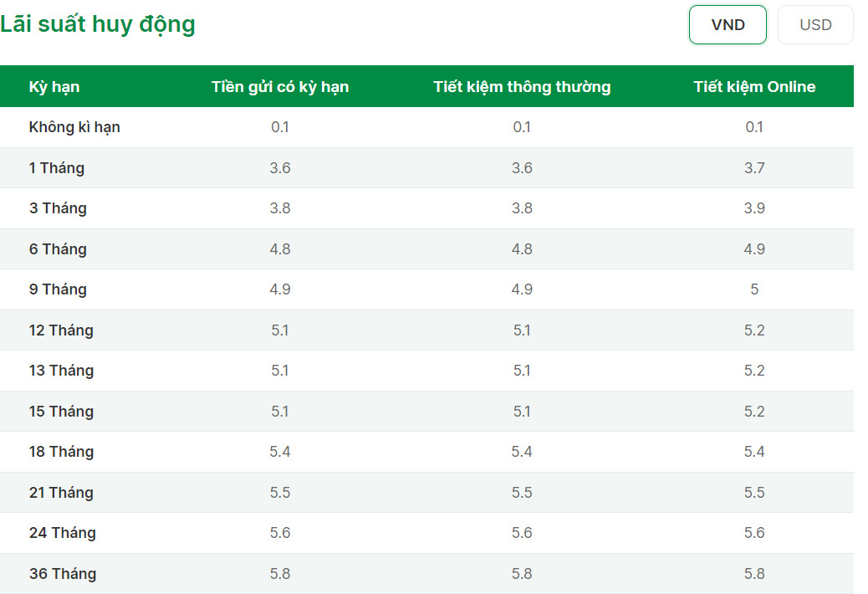Select the 12 Tháng row label
This screenshot has width=868, height=594.
tap(61, 330)
